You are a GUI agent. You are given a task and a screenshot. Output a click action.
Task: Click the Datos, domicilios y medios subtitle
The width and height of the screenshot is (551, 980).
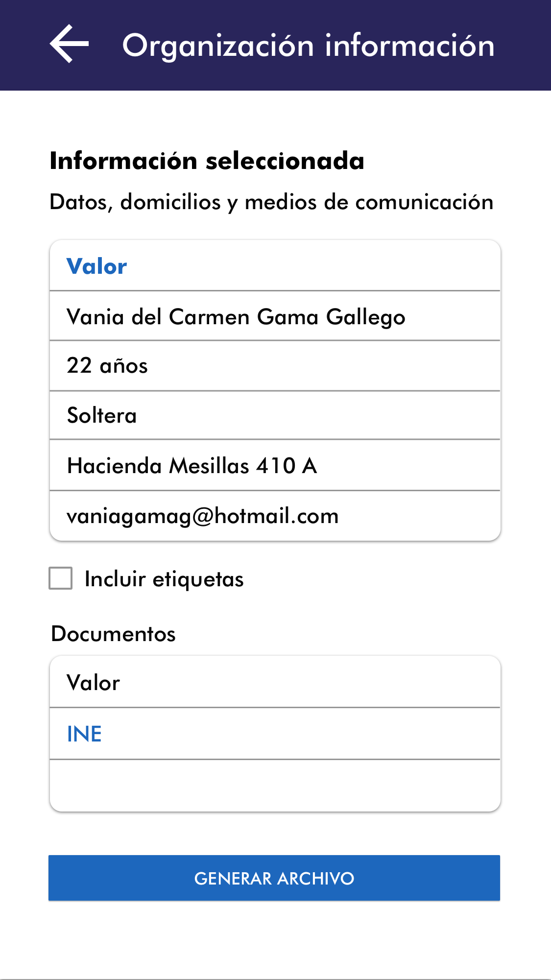[271, 202]
